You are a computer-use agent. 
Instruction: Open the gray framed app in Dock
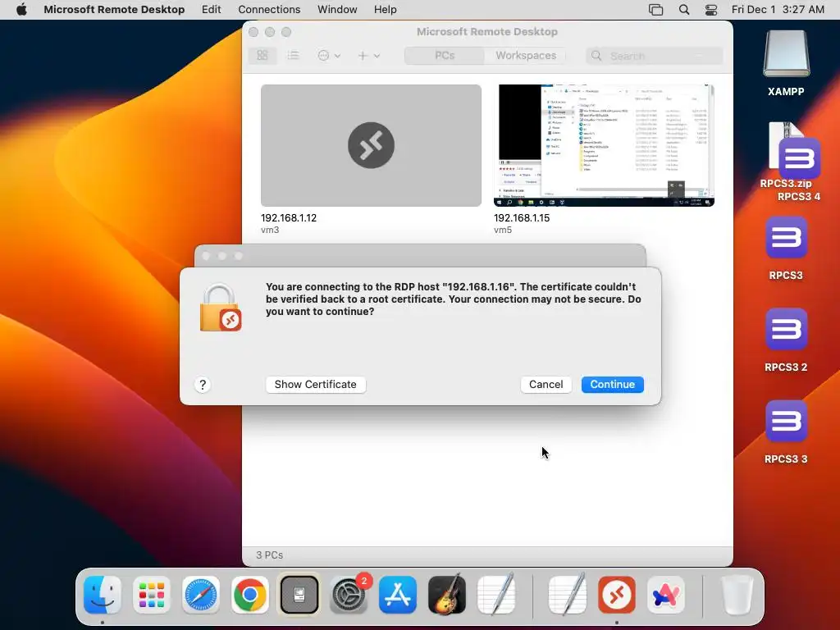299,595
